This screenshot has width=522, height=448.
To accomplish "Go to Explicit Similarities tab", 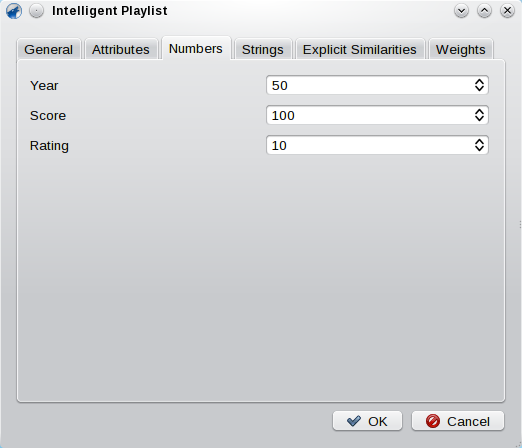I will click(360, 49).
